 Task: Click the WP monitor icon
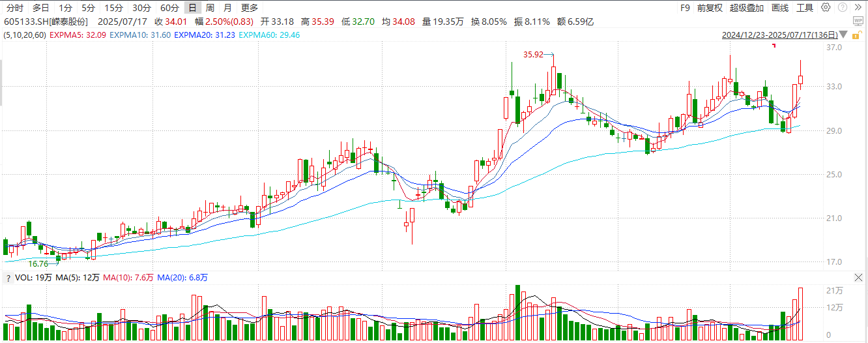[858, 21]
